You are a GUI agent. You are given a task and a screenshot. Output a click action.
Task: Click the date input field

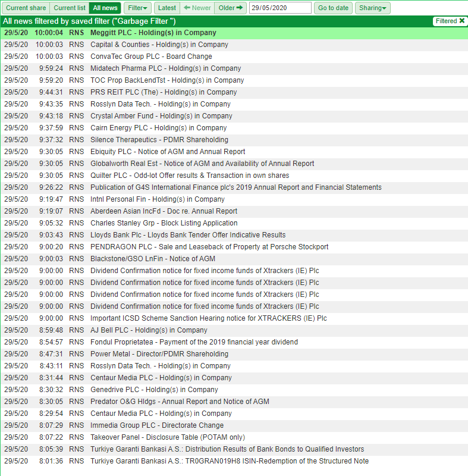point(280,8)
